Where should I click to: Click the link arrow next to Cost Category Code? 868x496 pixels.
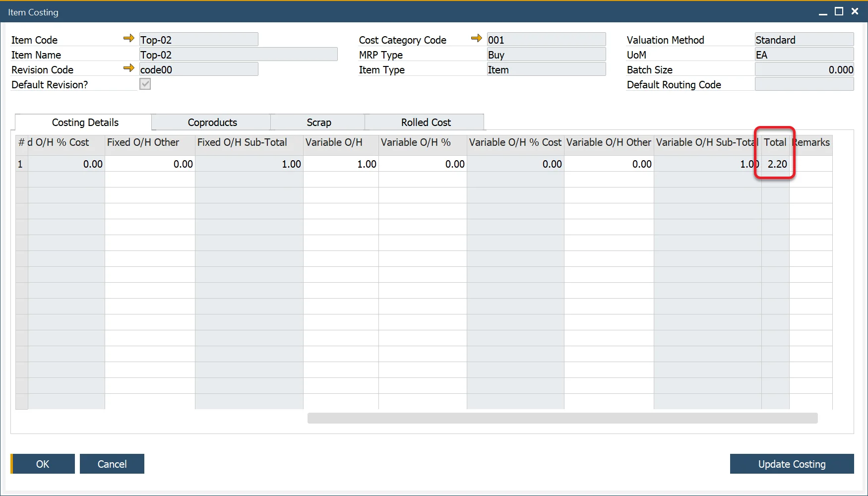pos(476,38)
